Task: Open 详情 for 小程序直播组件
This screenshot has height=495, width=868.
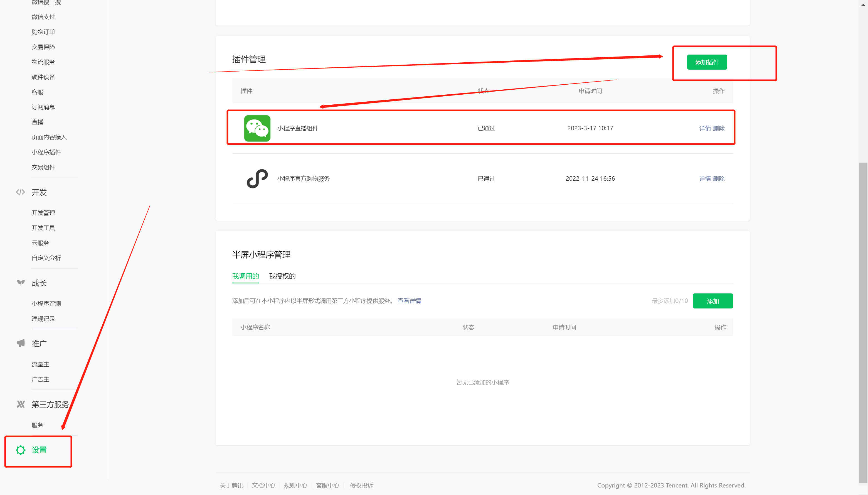Action: (x=705, y=128)
